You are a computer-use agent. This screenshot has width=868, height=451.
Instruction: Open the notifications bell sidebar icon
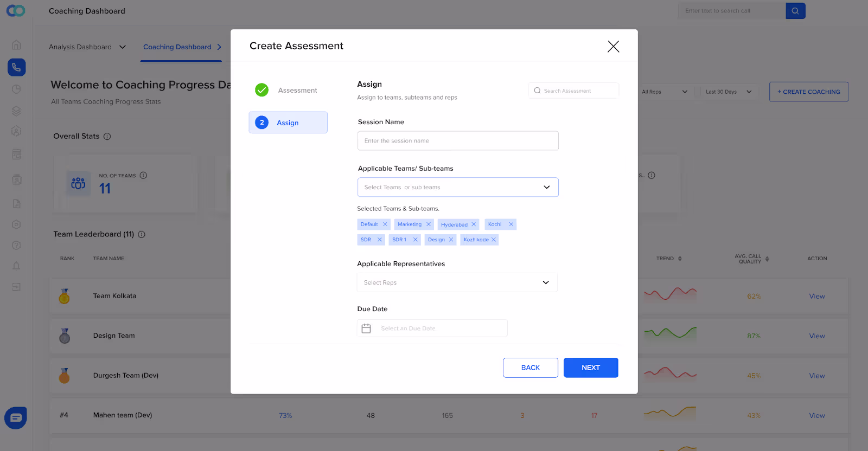pyautogui.click(x=16, y=266)
